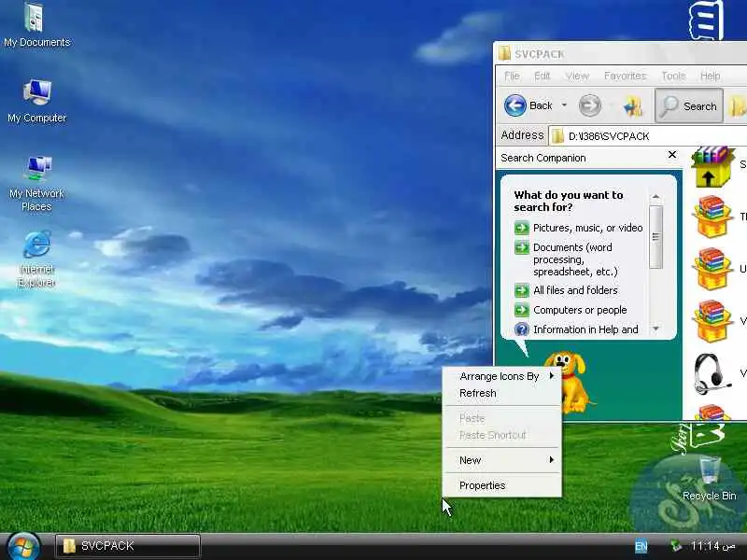
Task: Expand the New submenu
Action: click(x=502, y=460)
